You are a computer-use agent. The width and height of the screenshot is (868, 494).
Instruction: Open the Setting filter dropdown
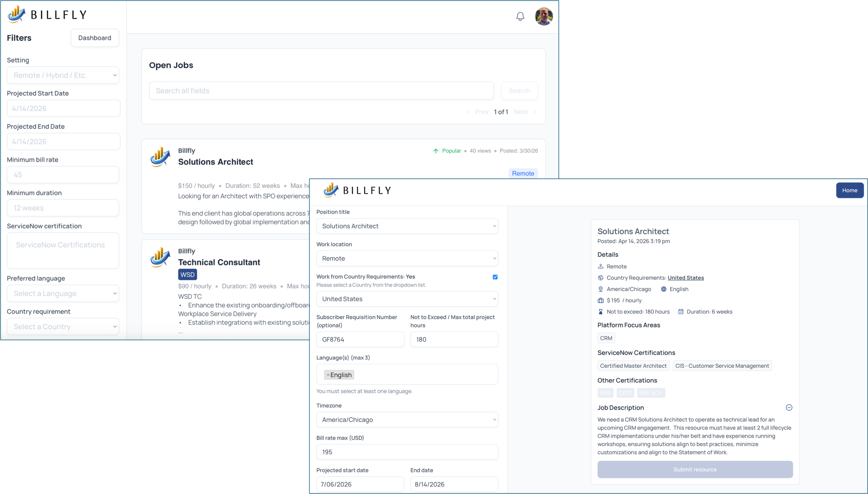tap(63, 75)
